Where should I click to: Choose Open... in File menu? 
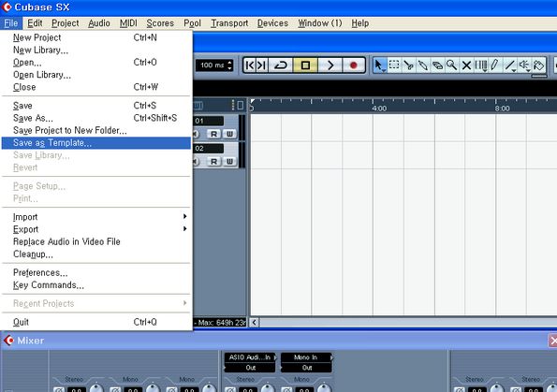point(95,62)
